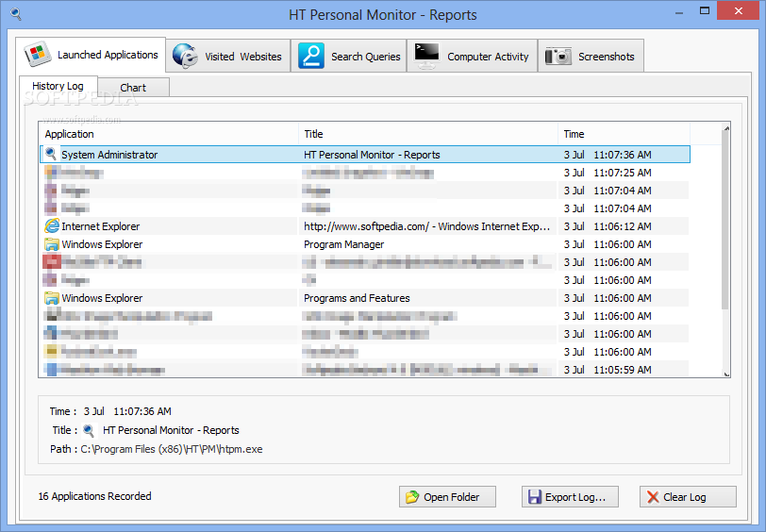This screenshot has width=766, height=532.
Task: Click the softpedia.com URL title cell
Action: pos(427,226)
